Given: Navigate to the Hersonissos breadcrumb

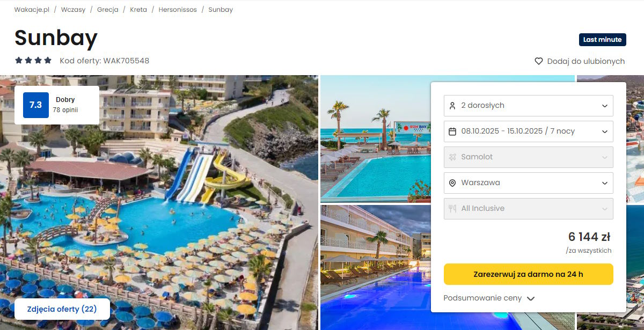Looking at the screenshot, I should [x=178, y=10].
